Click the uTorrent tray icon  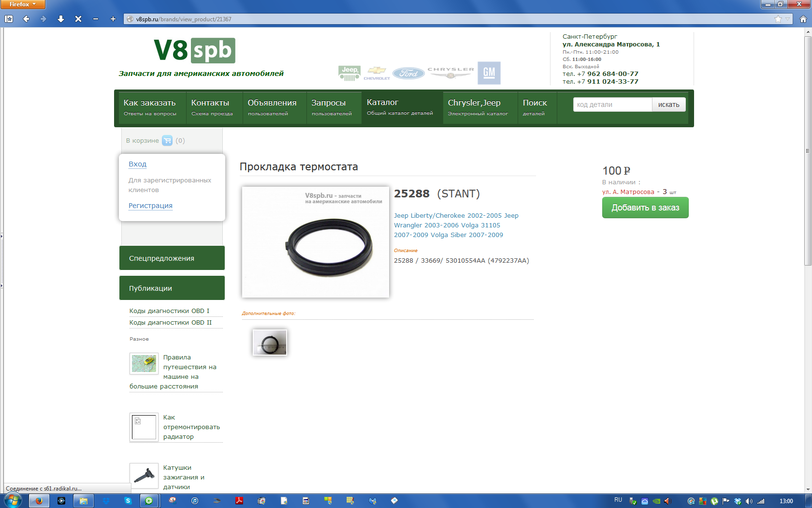coord(714,501)
